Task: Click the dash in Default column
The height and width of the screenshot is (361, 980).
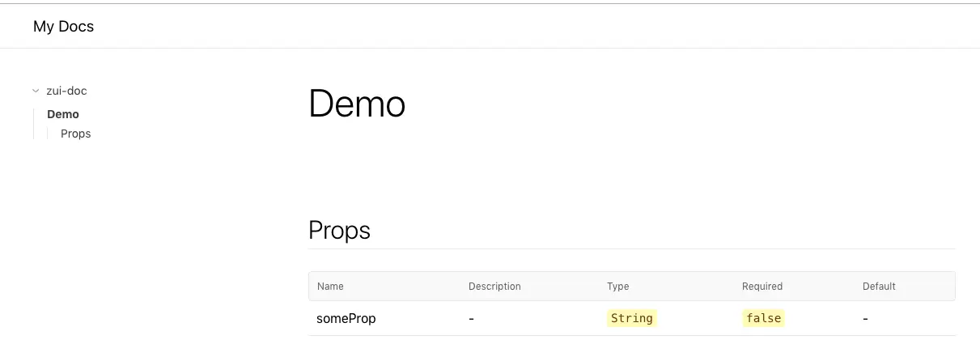Action: (x=865, y=319)
